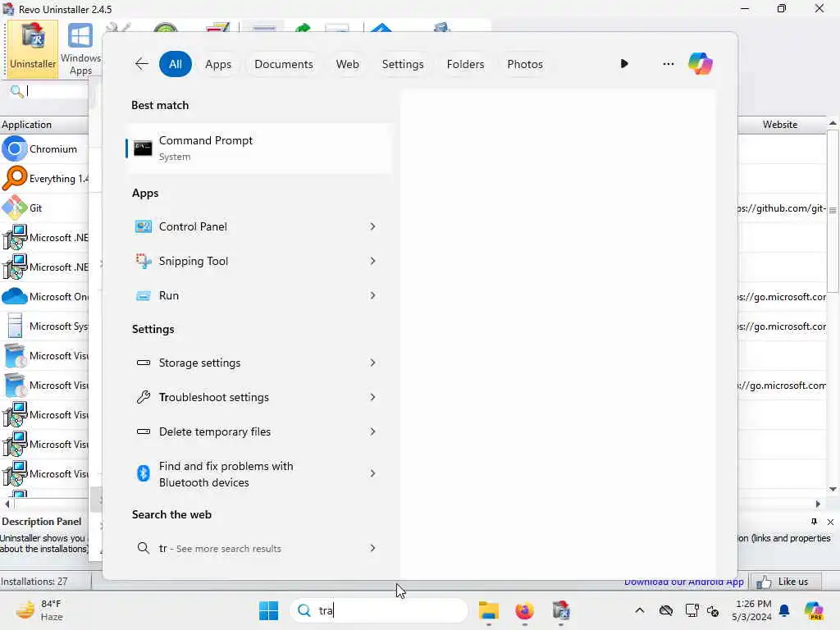Switch to Apps search filter
The image size is (840, 630).
[x=218, y=64]
